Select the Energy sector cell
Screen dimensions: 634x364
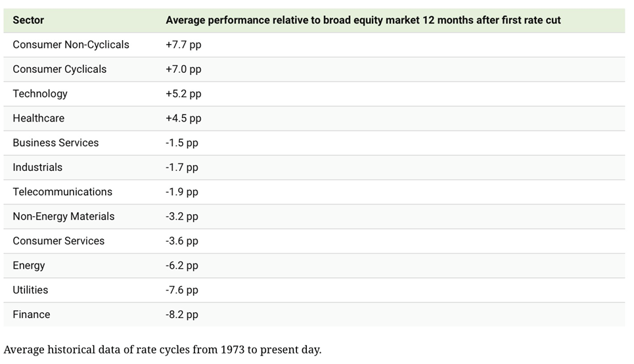click(x=29, y=265)
